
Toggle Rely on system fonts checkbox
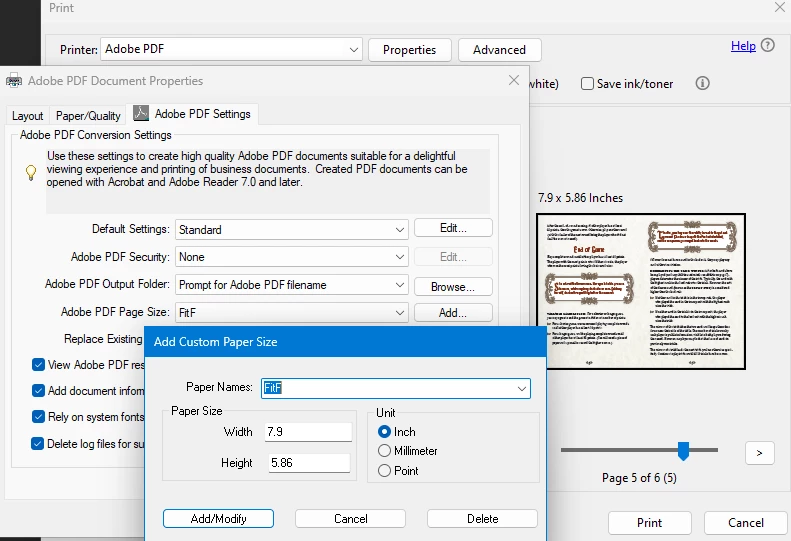(x=38, y=416)
